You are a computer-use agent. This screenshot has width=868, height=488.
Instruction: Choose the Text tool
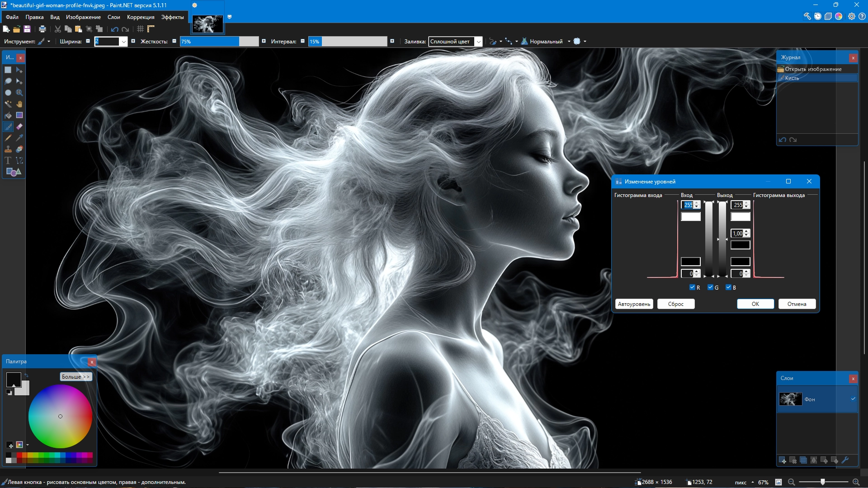coord(8,160)
